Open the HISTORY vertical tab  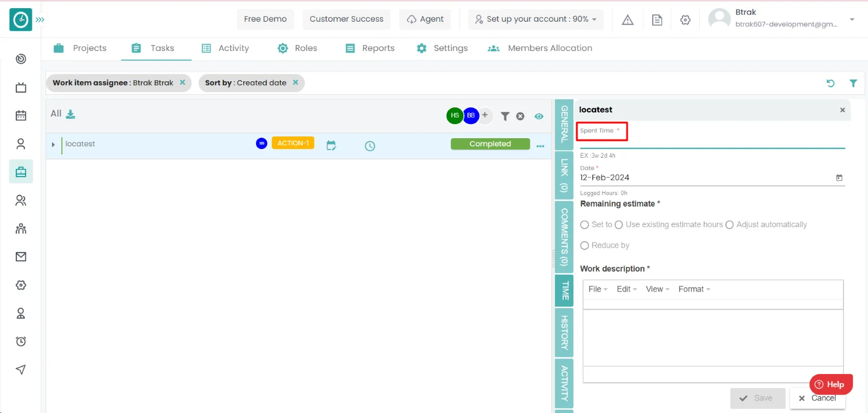coord(564,332)
